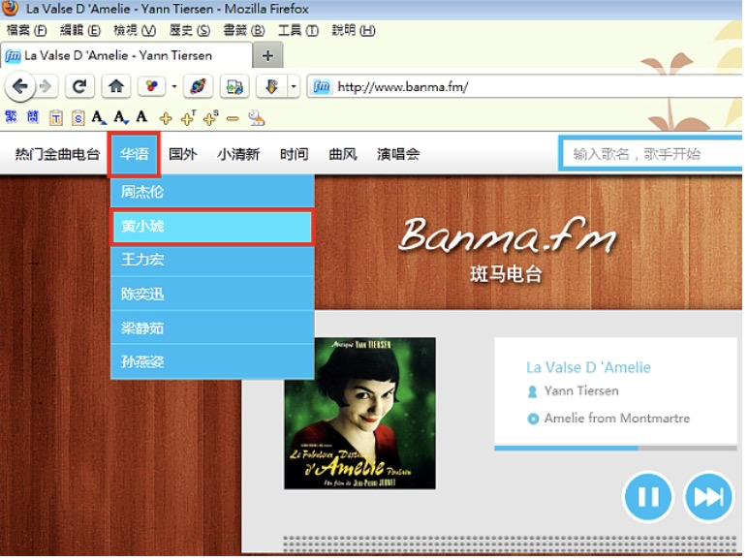
Task: Collapse the 华语 dropdown menu
Action: [x=134, y=154]
